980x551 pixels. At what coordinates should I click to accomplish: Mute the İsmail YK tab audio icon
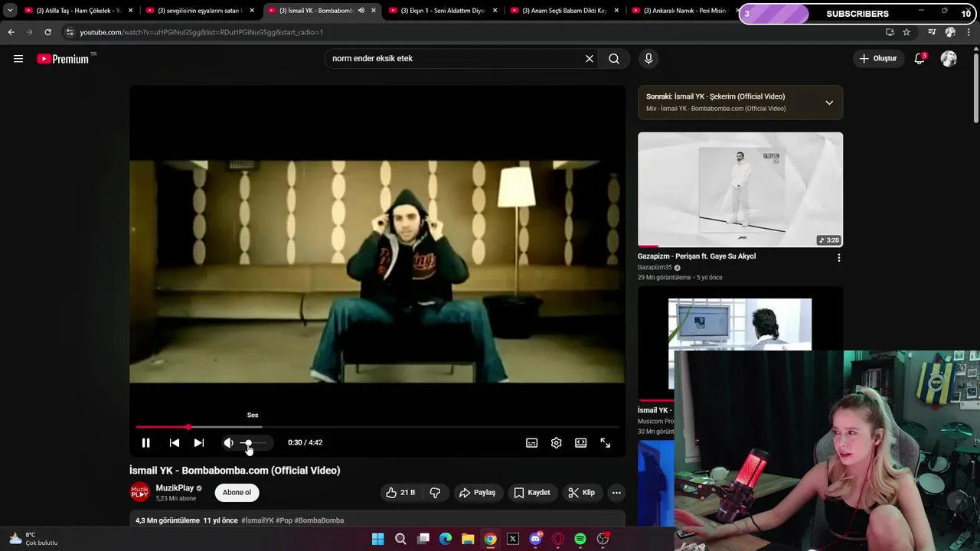click(x=361, y=11)
